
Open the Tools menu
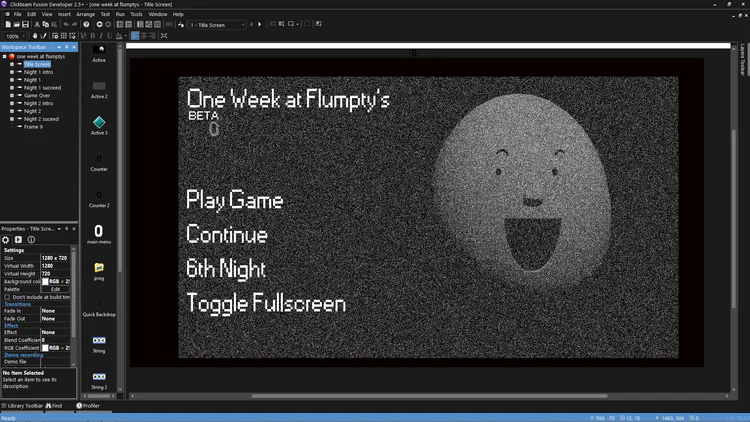[x=136, y=14]
